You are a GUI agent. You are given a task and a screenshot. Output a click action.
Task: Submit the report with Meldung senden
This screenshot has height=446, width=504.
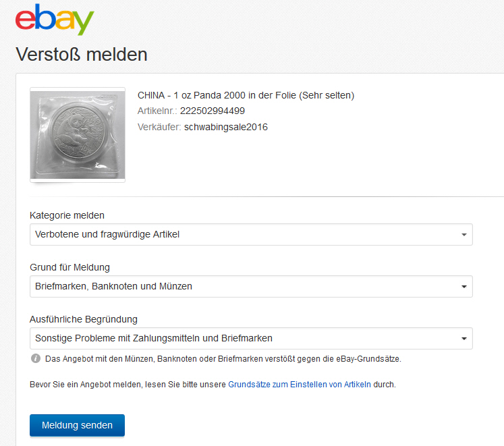(x=77, y=425)
